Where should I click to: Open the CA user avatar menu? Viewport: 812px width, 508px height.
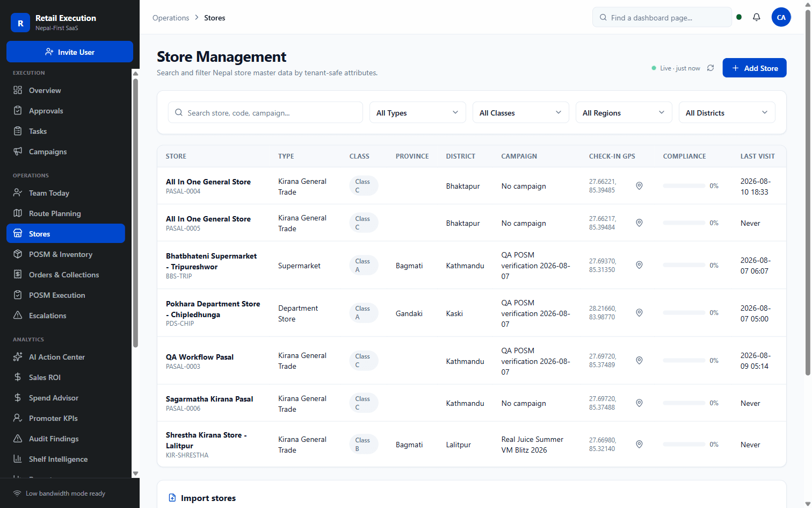pyautogui.click(x=781, y=17)
